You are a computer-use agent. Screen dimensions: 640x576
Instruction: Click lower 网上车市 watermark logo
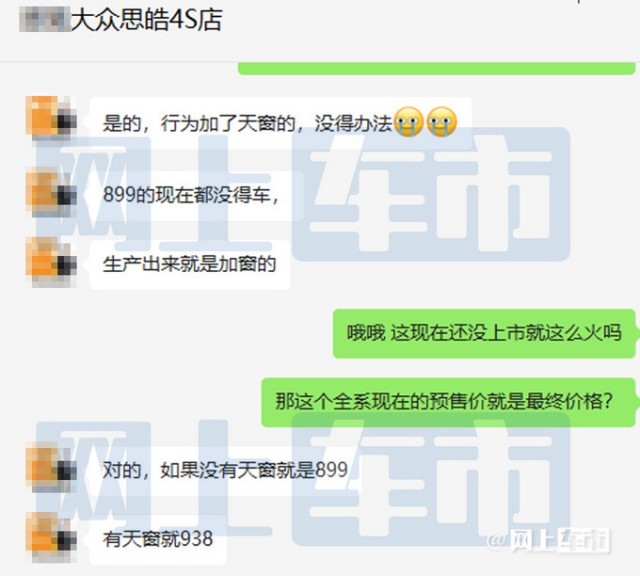pyautogui.click(x=303, y=480)
